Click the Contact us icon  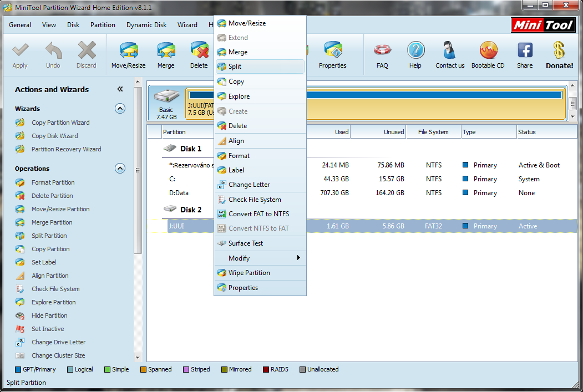[x=450, y=50]
